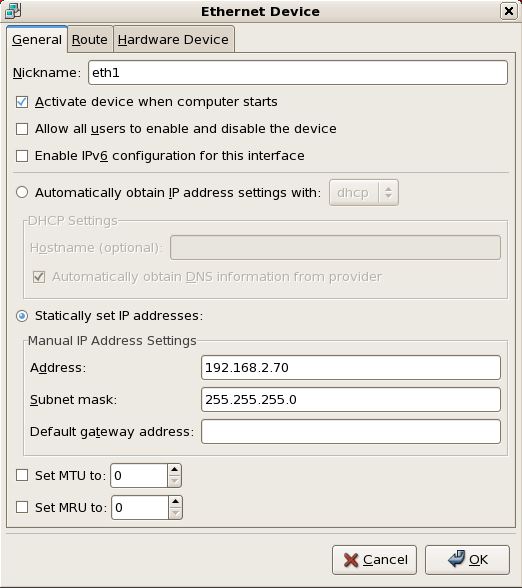The image size is (522, 588).
Task: Close the Ethernet Device dialog
Action: click(508, 11)
